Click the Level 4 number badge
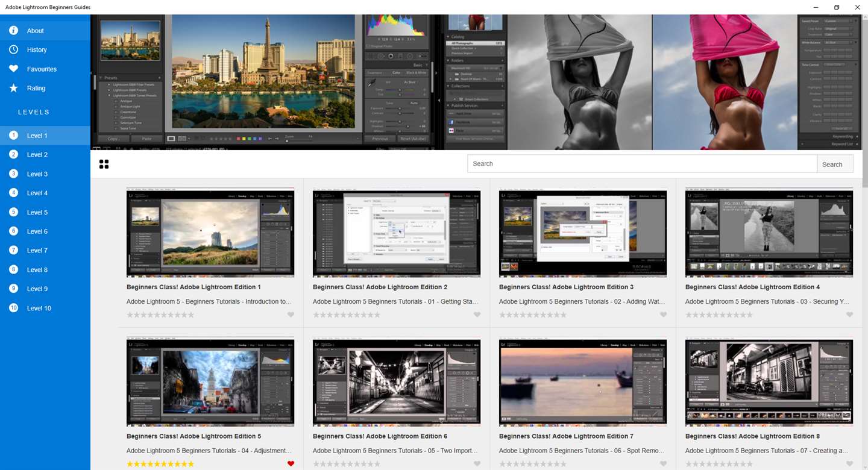The width and height of the screenshot is (868, 470). pyautogui.click(x=13, y=193)
